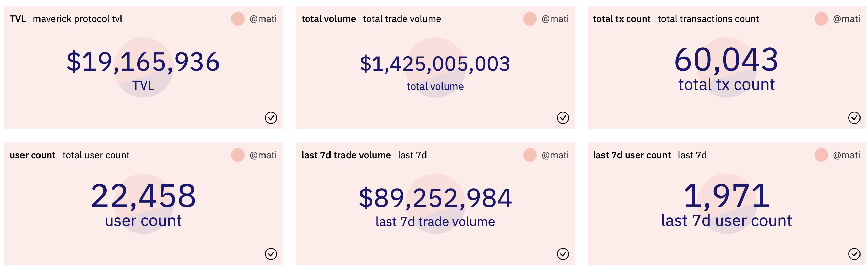Click the avatar on user count card

click(238, 155)
